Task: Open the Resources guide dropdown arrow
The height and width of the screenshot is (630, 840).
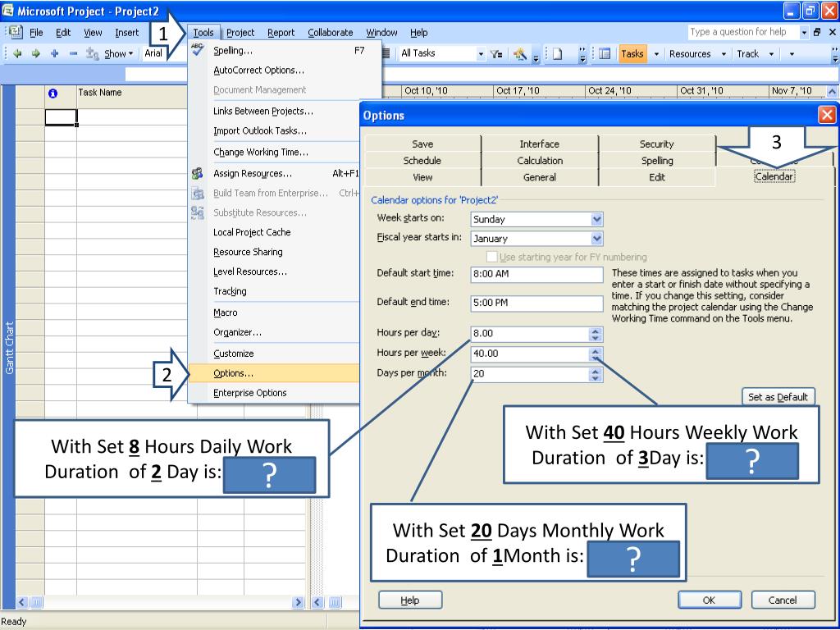Action: [724, 53]
